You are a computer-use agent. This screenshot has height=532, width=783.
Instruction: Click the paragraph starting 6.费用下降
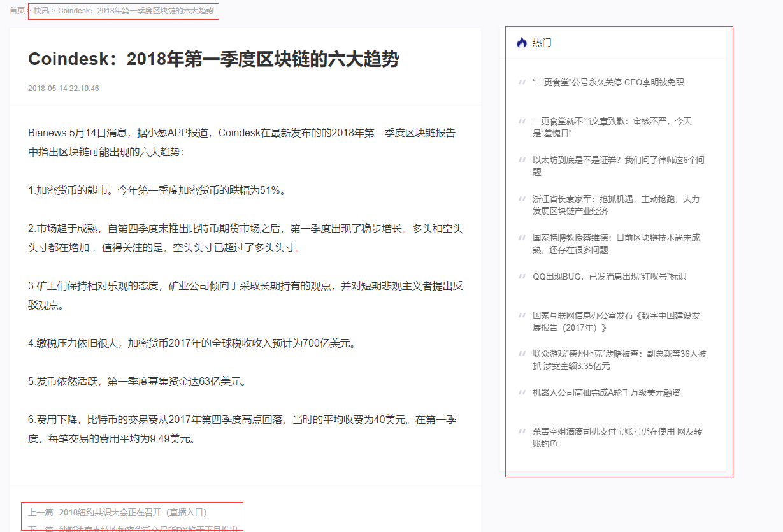[x=242, y=429]
